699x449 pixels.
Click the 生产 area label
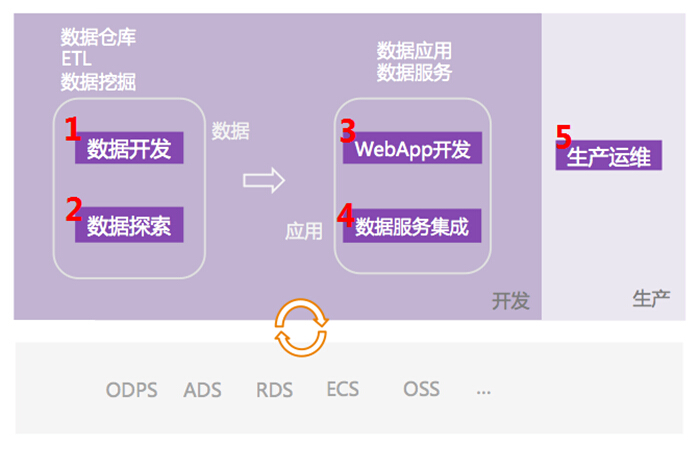coord(650,298)
